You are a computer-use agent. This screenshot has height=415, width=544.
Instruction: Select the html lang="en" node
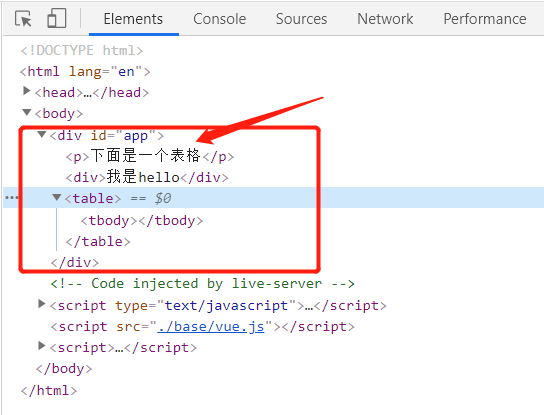[85, 71]
